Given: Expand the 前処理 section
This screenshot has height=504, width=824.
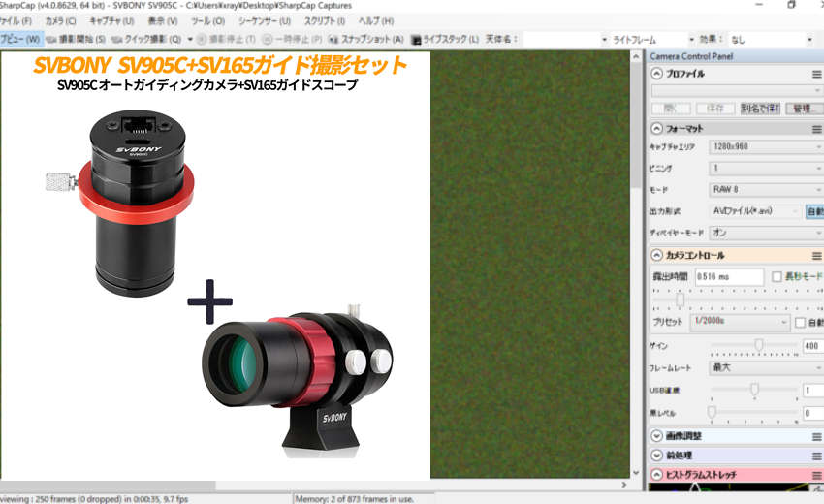Looking at the screenshot, I should click(657, 456).
